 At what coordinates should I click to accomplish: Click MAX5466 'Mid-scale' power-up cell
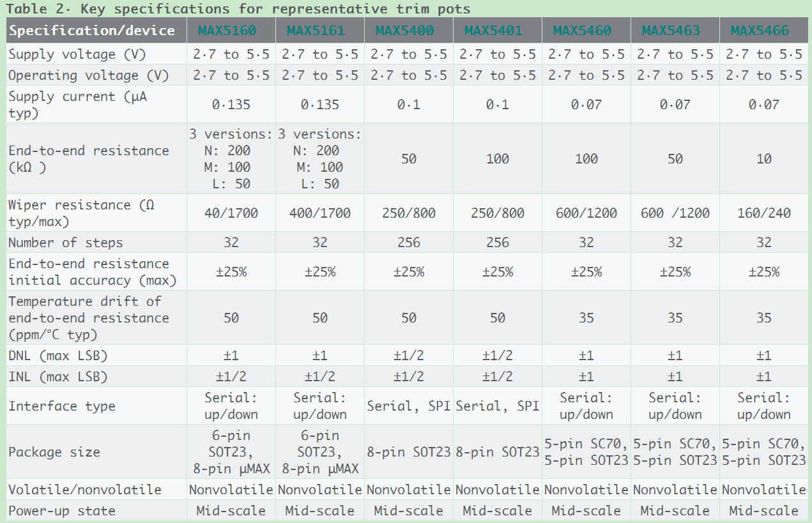tap(764, 511)
